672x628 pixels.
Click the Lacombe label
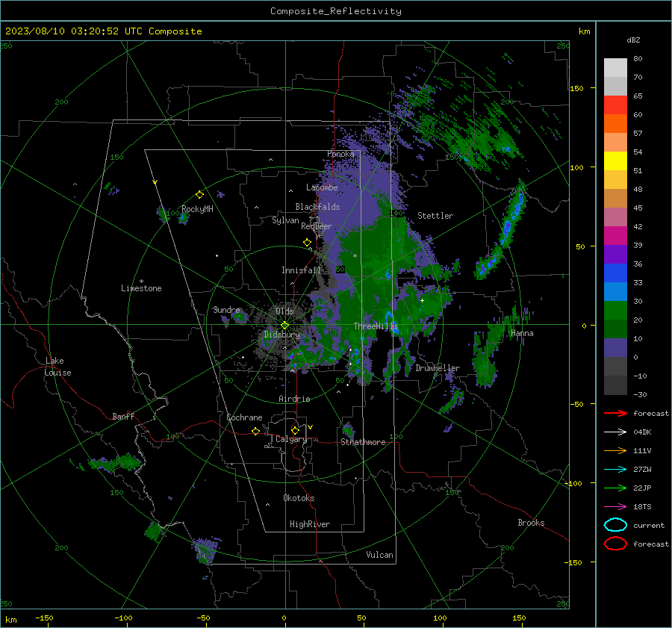322,187
